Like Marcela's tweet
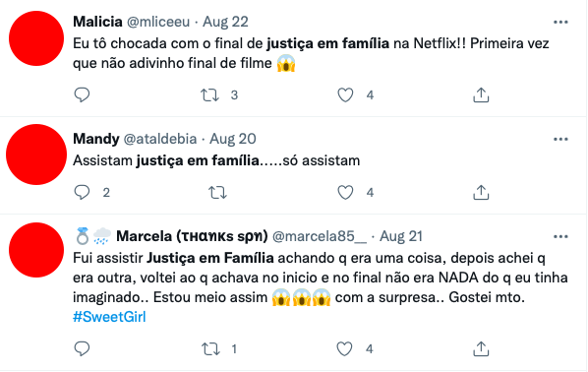Viewport: 588px width, 372px height. click(x=344, y=349)
